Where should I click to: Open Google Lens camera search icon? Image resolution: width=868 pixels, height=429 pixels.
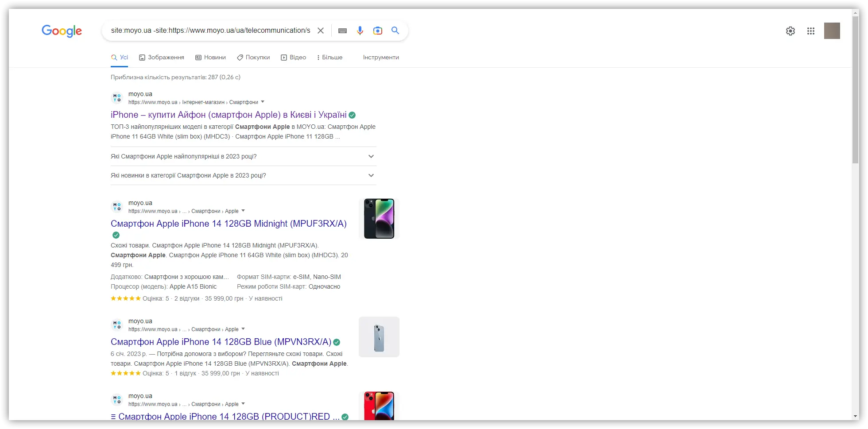(378, 31)
